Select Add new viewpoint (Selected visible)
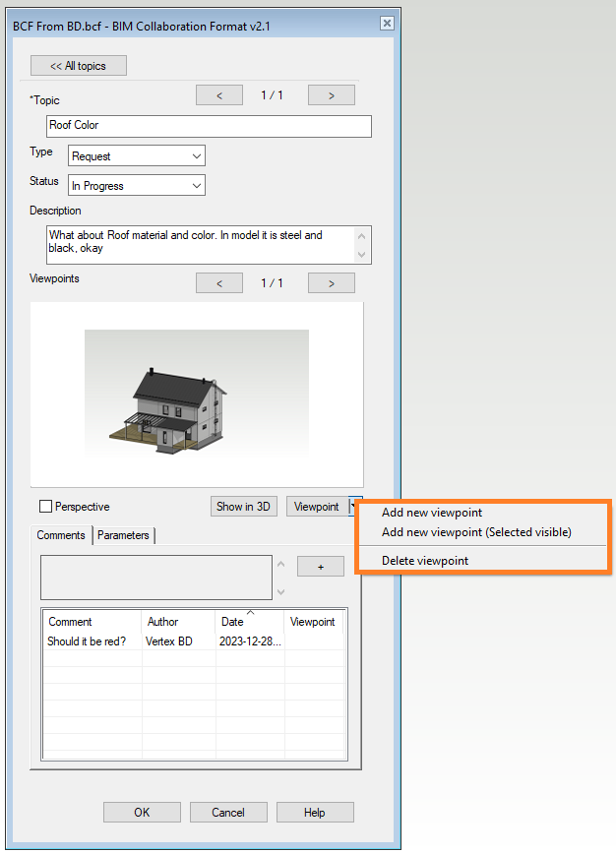The width and height of the screenshot is (616, 854). click(476, 532)
